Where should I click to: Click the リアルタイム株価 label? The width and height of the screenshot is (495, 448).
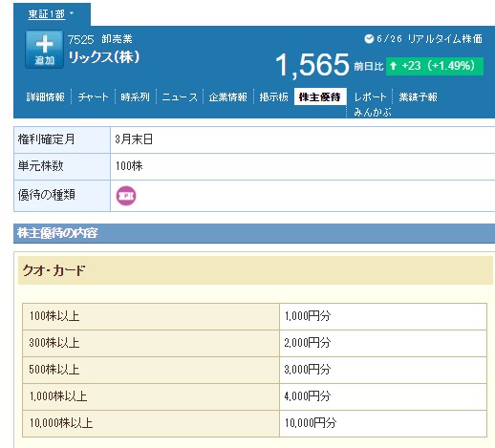tap(445, 39)
